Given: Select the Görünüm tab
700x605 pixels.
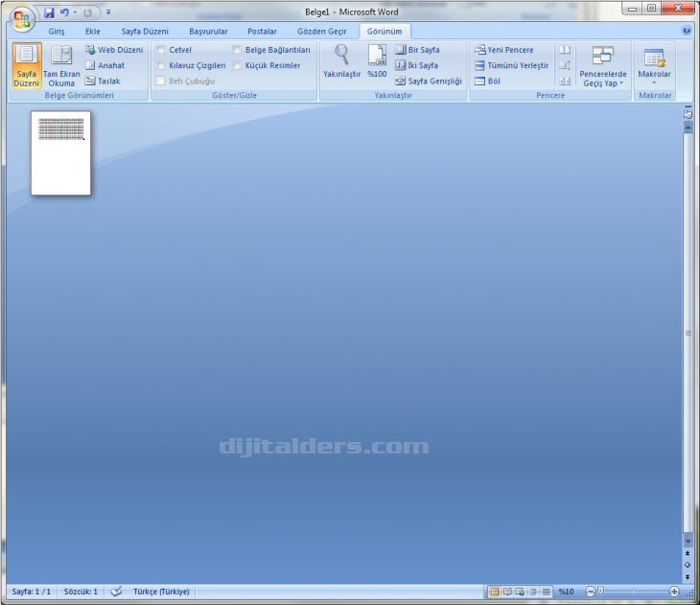Looking at the screenshot, I should [385, 32].
